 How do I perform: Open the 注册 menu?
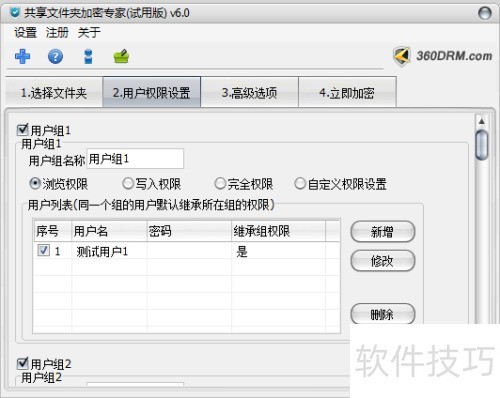click(x=57, y=33)
